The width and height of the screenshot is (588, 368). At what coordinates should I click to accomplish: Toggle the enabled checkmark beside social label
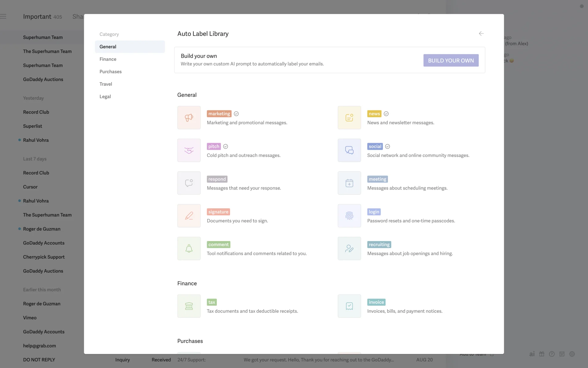point(387,147)
